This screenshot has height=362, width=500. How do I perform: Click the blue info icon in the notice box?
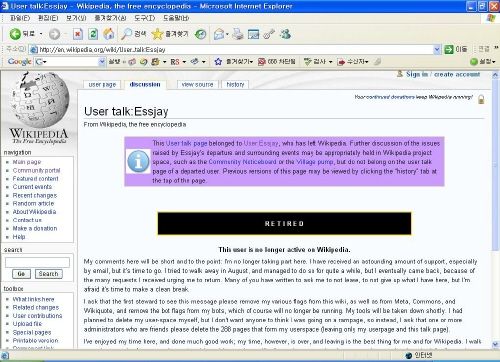pos(138,161)
